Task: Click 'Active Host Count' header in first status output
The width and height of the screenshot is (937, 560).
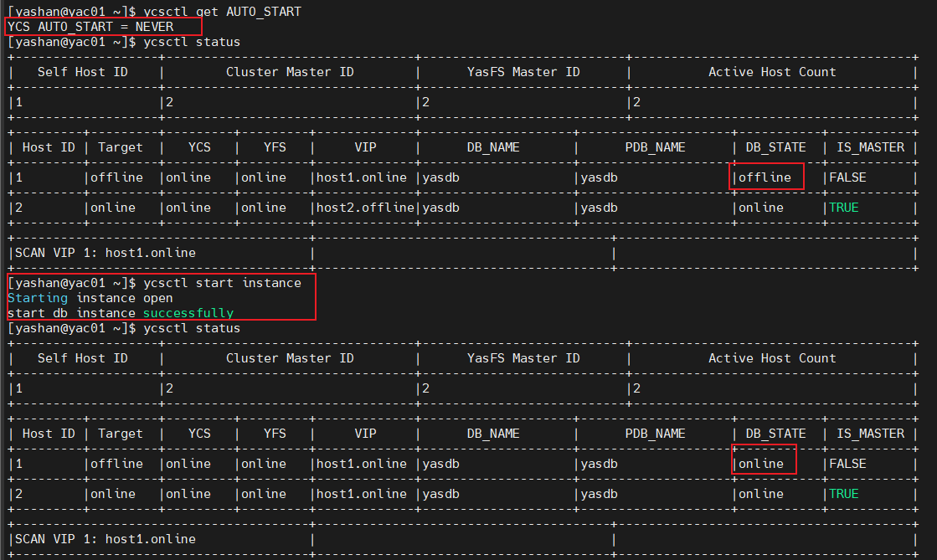Action: coord(772,72)
